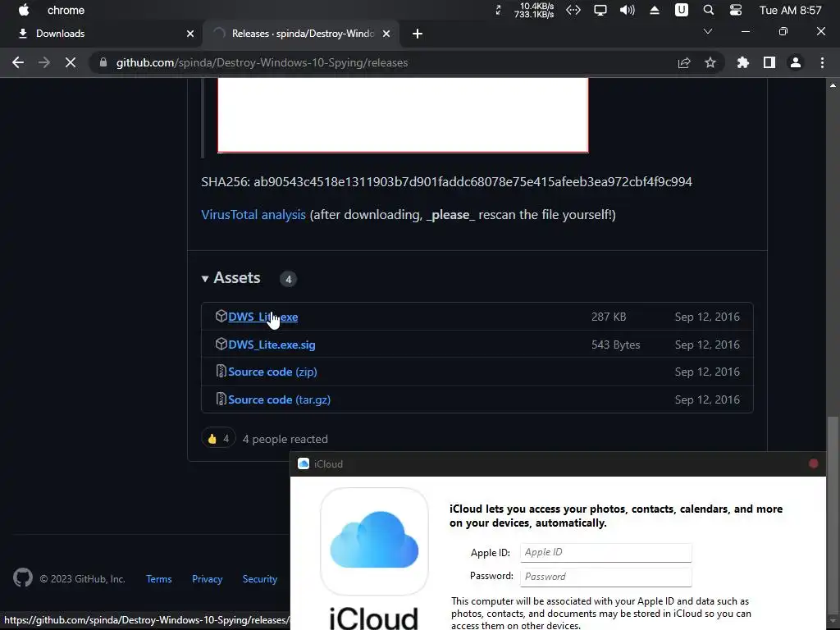Image resolution: width=840 pixels, height=630 pixels.
Task: Click the Assets count badge 4
Action: pos(288,279)
